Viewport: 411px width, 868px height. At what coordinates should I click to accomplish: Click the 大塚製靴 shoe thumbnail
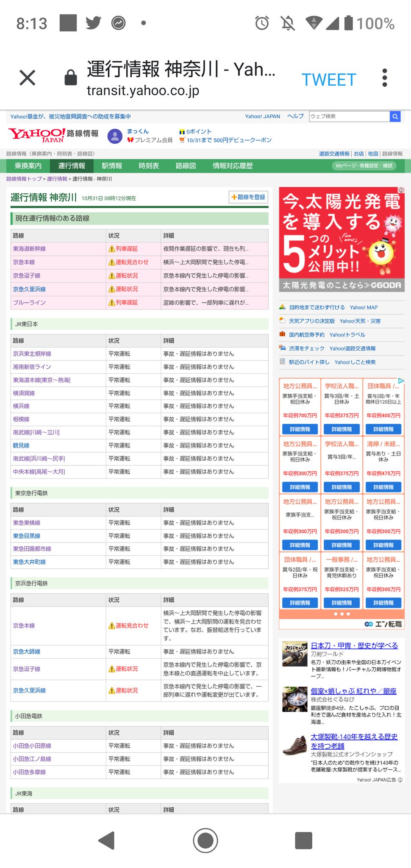[295, 745]
